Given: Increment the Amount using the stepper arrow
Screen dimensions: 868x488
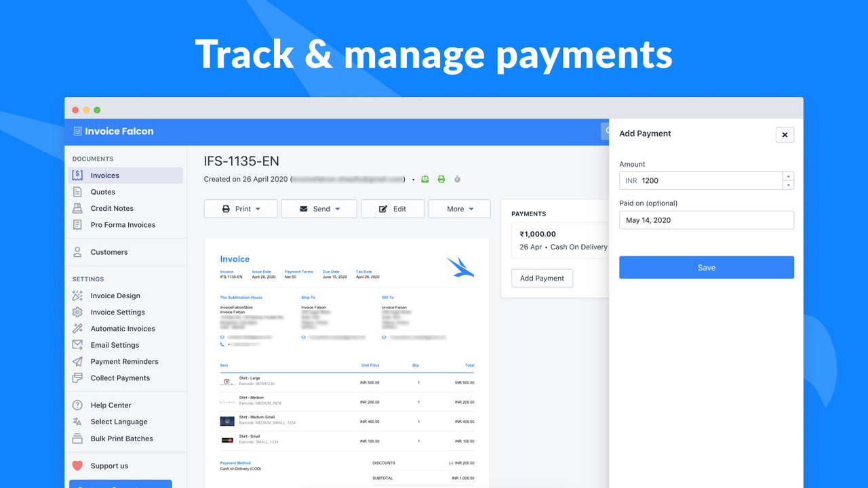Looking at the screenshot, I should [x=788, y=176].
